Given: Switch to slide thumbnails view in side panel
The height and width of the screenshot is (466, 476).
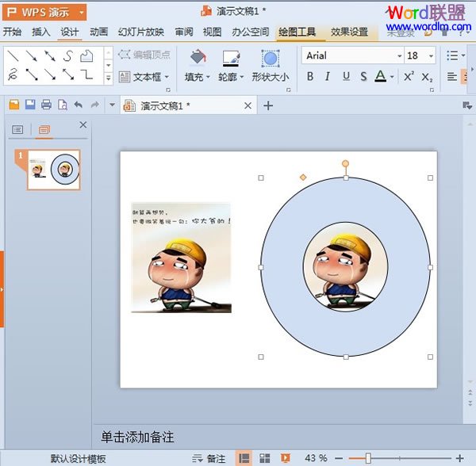Looking at the screenshot, I should (x=44, y=130).
